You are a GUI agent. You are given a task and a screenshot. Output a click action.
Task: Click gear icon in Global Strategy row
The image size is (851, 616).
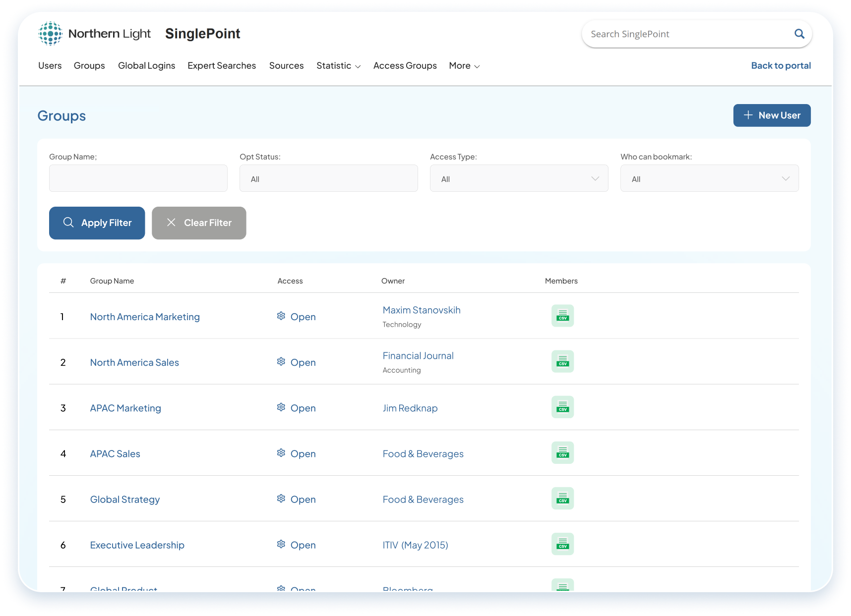tap(281, 499)
